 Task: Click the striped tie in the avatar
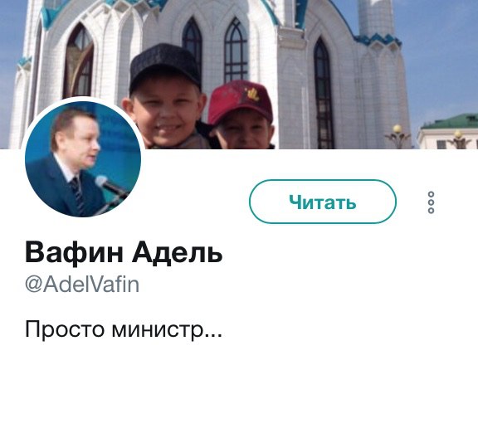click(x=77, y=195)
